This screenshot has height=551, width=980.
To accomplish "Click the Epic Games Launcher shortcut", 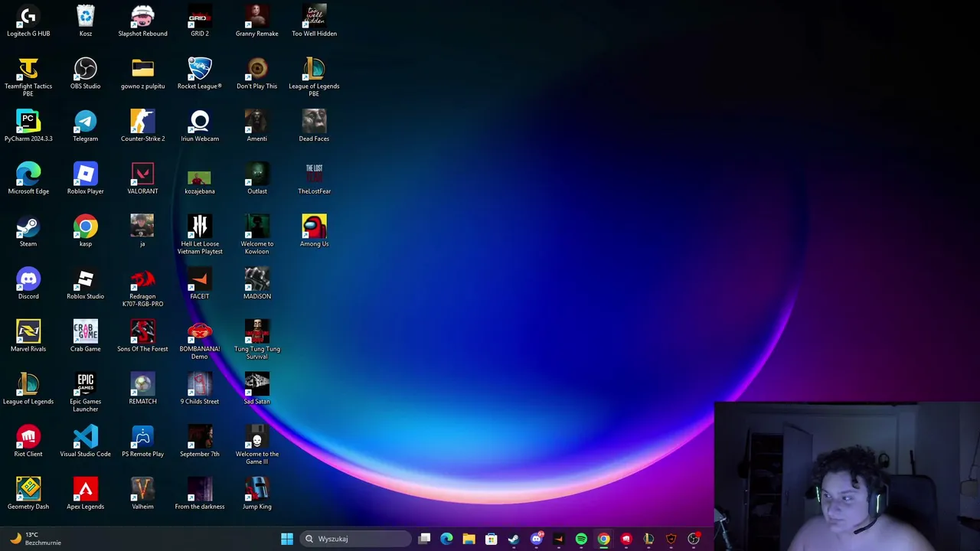I will (86, 393).
